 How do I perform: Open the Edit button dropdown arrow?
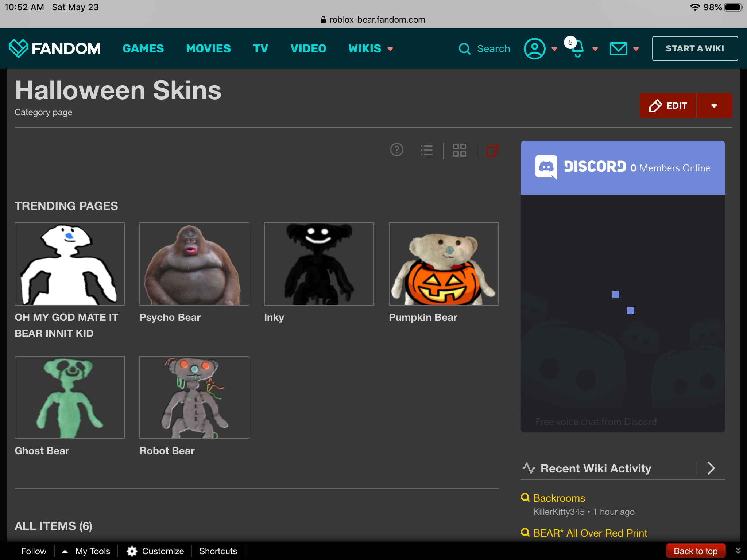[714, 106]
